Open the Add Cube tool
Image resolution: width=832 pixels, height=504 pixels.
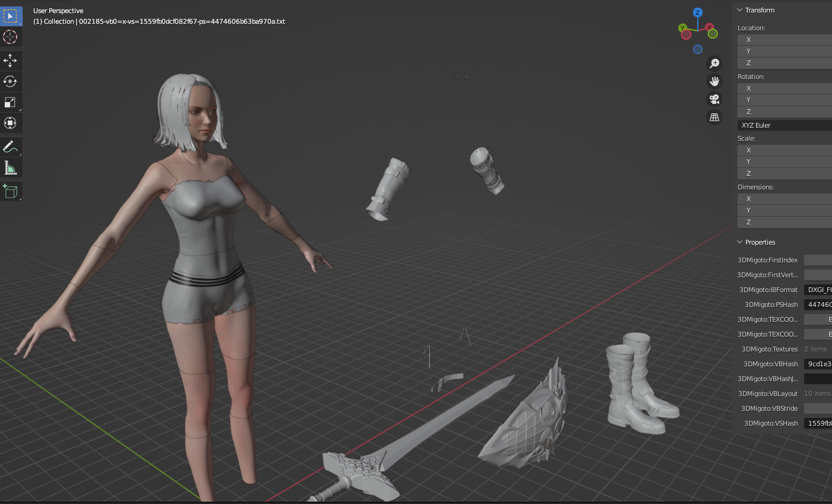(11, 191)
